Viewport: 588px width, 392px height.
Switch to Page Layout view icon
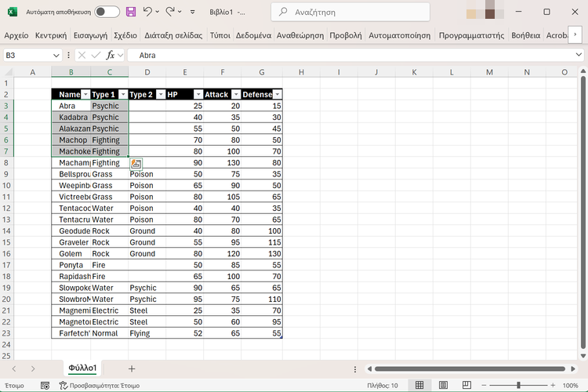point(443,385)
